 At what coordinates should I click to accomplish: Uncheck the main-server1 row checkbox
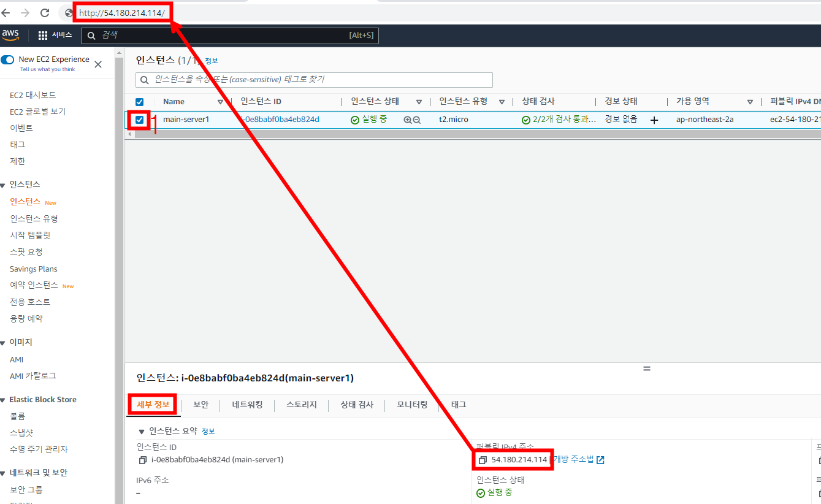pyautogui.click(x=139, y=120)
